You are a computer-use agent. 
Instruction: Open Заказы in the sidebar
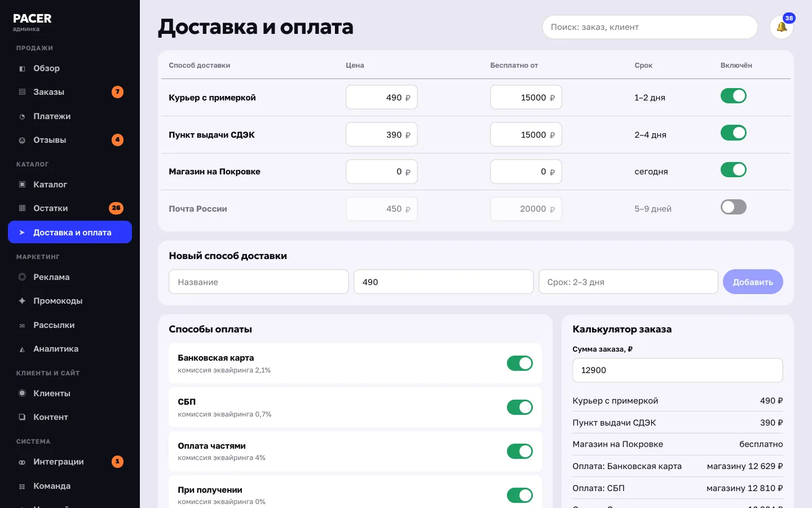70,92
